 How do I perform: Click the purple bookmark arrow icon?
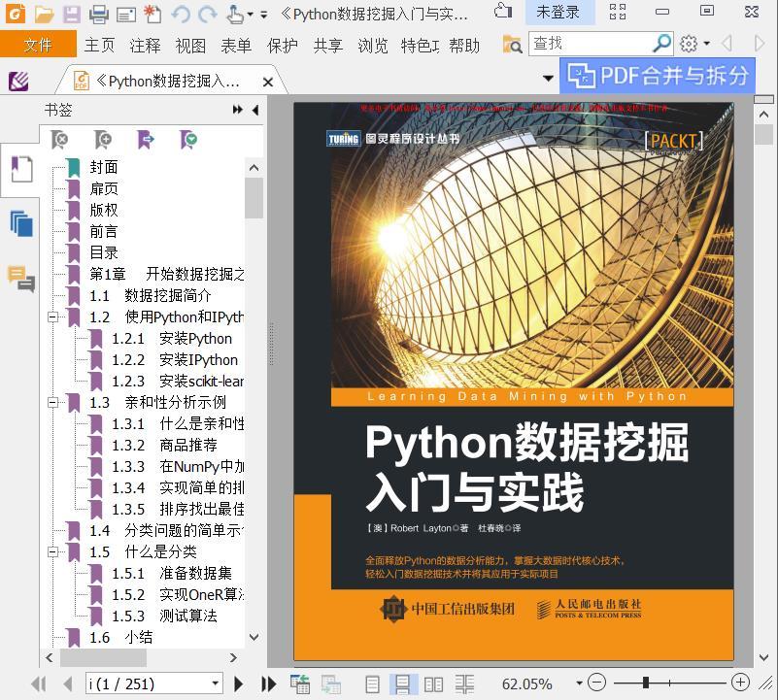pos(146,141)
